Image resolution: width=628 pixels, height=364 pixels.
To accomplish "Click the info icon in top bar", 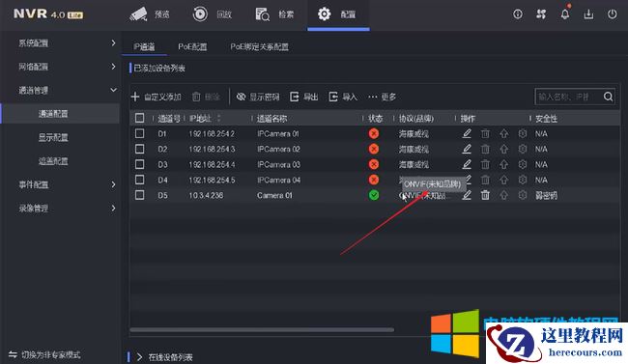I will (518, 14).
